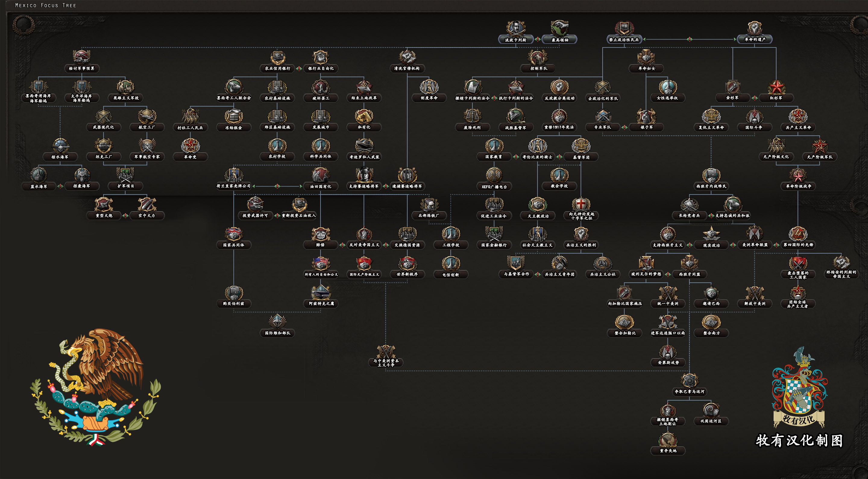Click the 红衫军 red star icon
868x479 pixels.
pos(776,86)
